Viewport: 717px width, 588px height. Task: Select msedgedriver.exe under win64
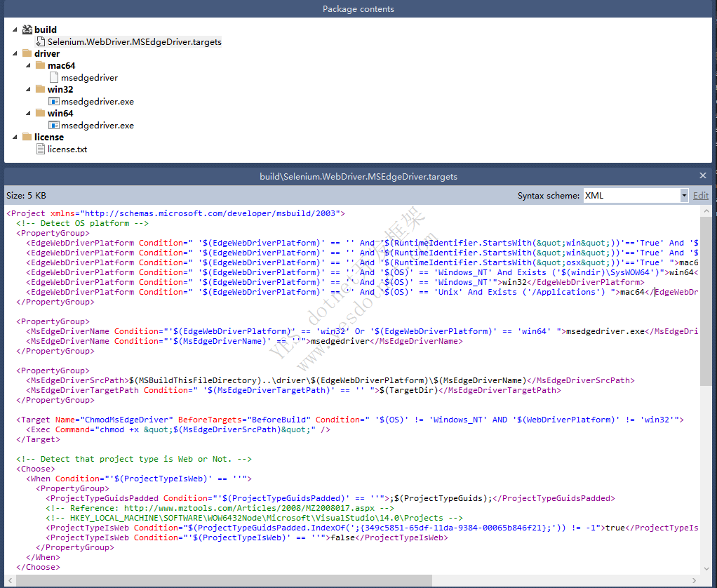(98, 125)
